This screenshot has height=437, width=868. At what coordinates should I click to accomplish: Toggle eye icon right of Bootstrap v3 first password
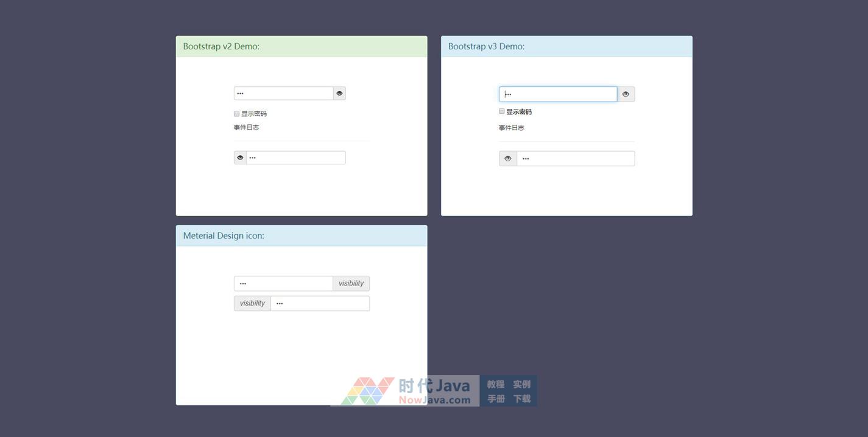[626, 94]
